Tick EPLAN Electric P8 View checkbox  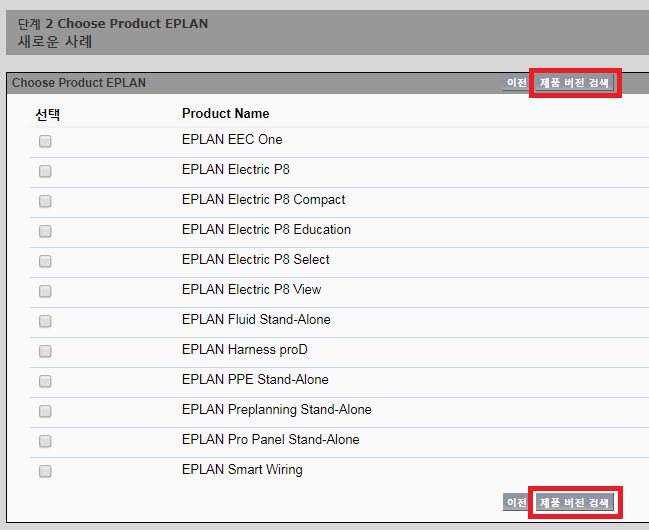(x=45, y=291)
